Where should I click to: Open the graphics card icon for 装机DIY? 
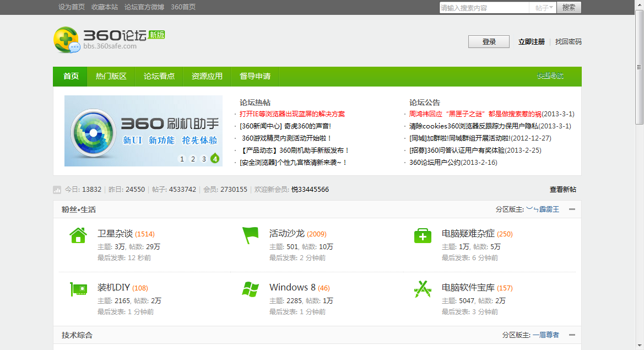tap(78, 289)
